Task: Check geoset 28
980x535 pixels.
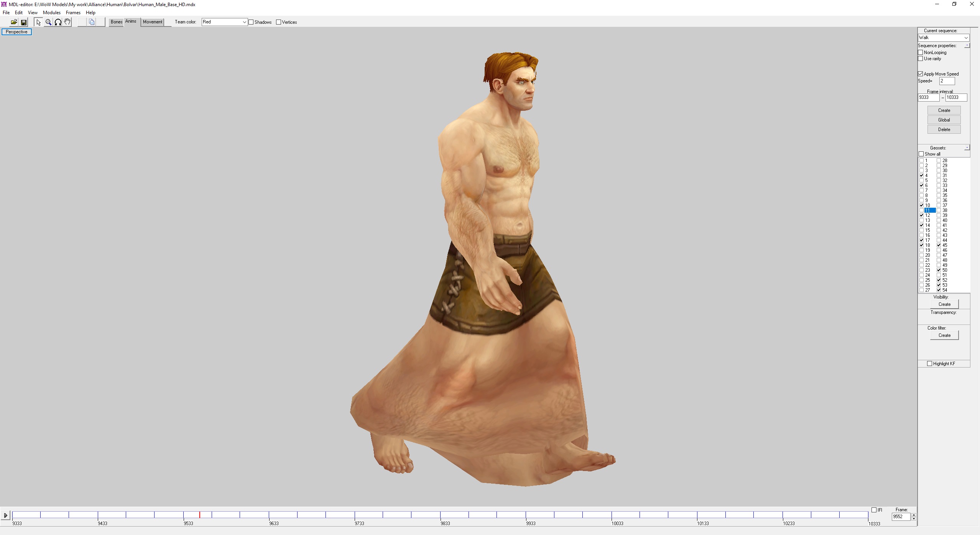Action: point(939,161)
